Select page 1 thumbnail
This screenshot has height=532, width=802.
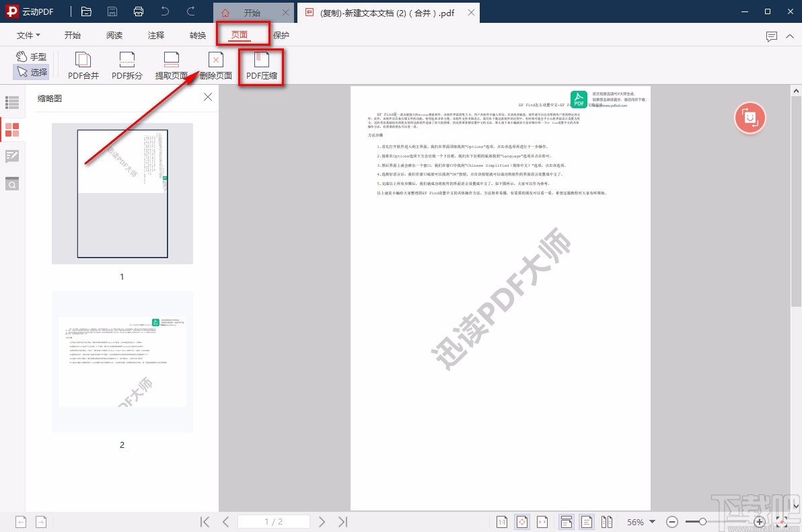[122, 194]
